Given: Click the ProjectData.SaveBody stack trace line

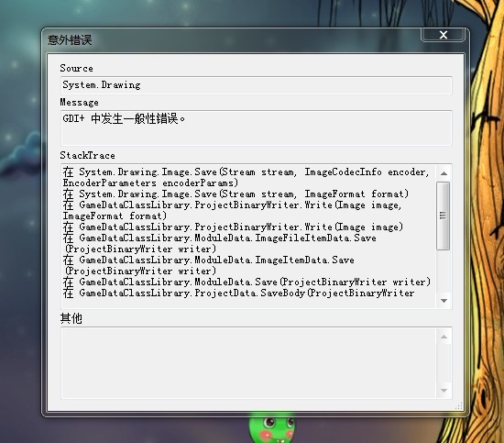Looking at the screenshot, I should [x=238, y=293].
